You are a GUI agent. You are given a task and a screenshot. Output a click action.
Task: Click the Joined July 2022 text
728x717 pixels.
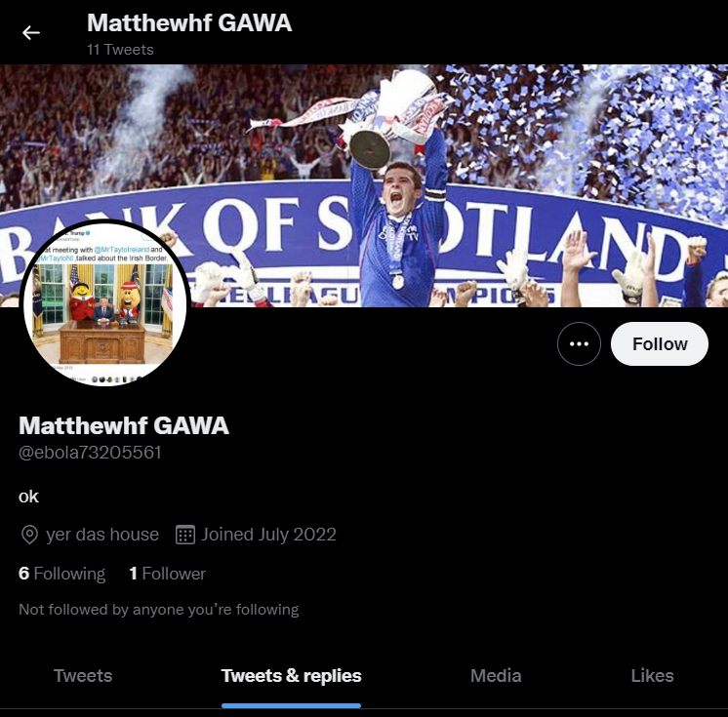point(268,535)
